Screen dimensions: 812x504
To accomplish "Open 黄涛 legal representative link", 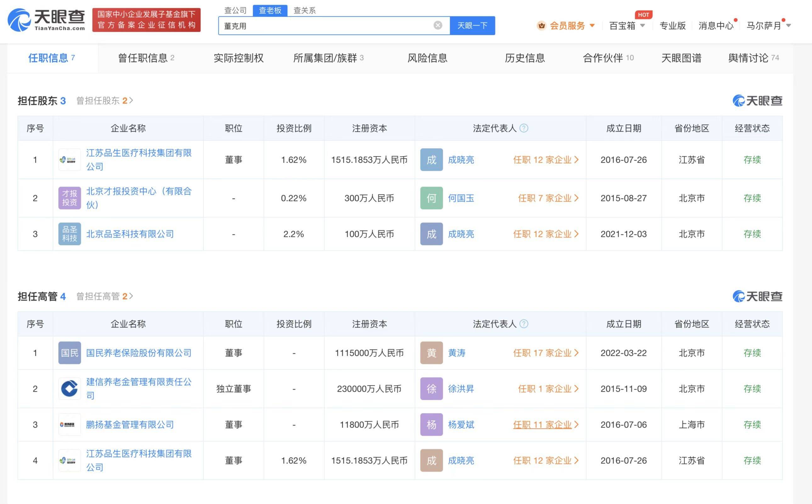I will 457,353.
